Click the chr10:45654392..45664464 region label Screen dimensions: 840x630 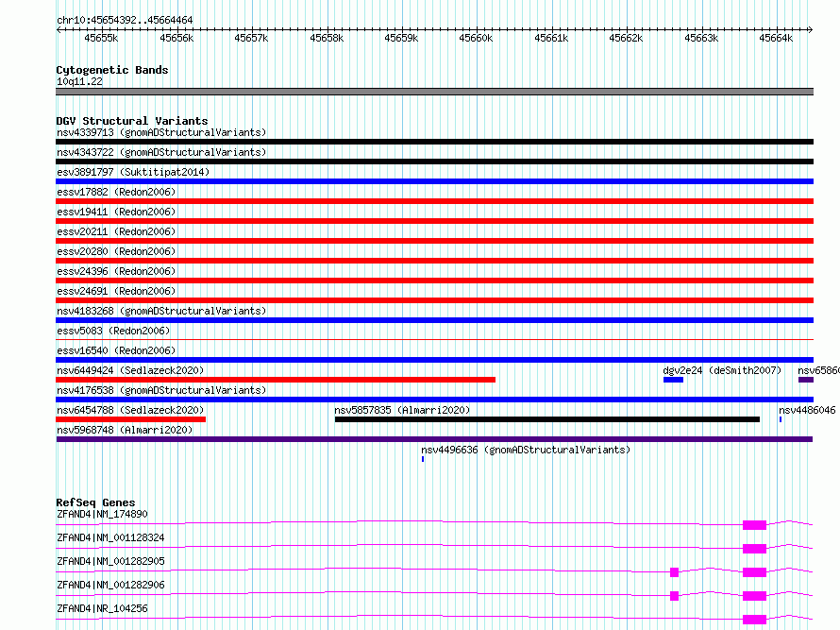[x=125, y=21]
